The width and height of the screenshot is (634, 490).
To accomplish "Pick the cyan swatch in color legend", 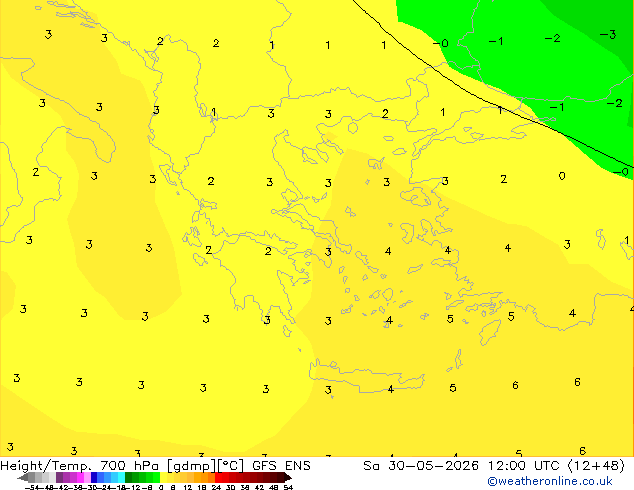I will coord(121,477).
